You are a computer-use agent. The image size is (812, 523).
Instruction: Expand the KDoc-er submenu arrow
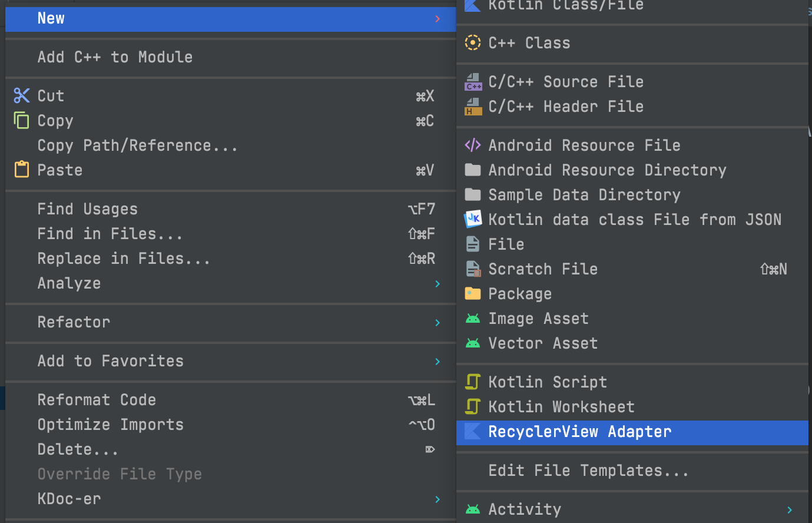click(x=438, y=499)
